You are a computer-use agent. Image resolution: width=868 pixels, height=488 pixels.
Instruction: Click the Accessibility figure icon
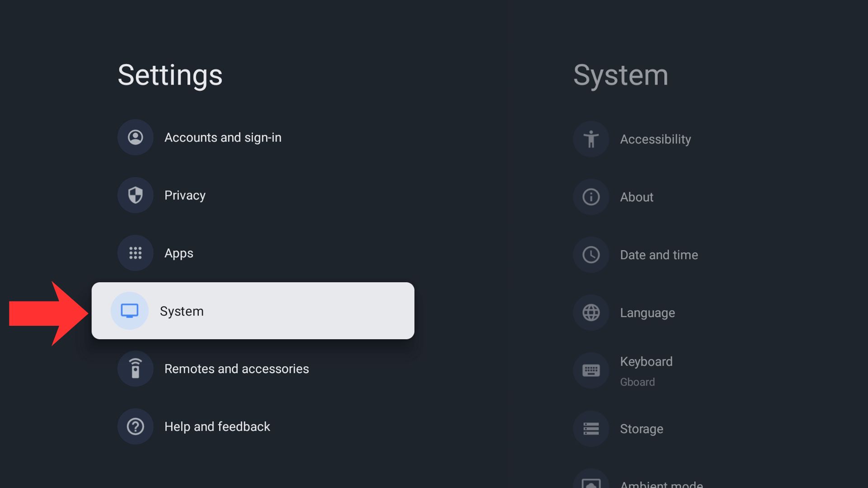pyautogui.click(x=591, y=139)
